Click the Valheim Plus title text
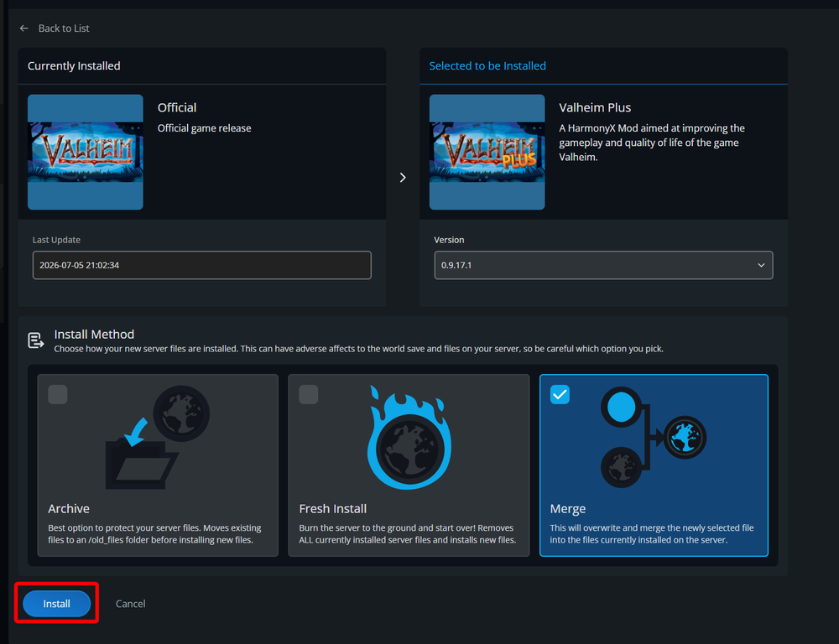Screen dimensions: 839x644 (595, 107)
